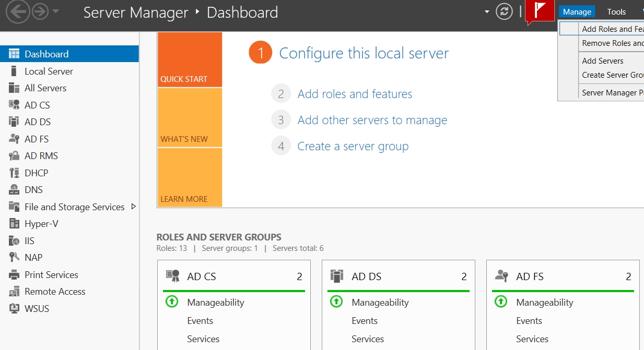Open Events in AD DS tile

point(365,321)
